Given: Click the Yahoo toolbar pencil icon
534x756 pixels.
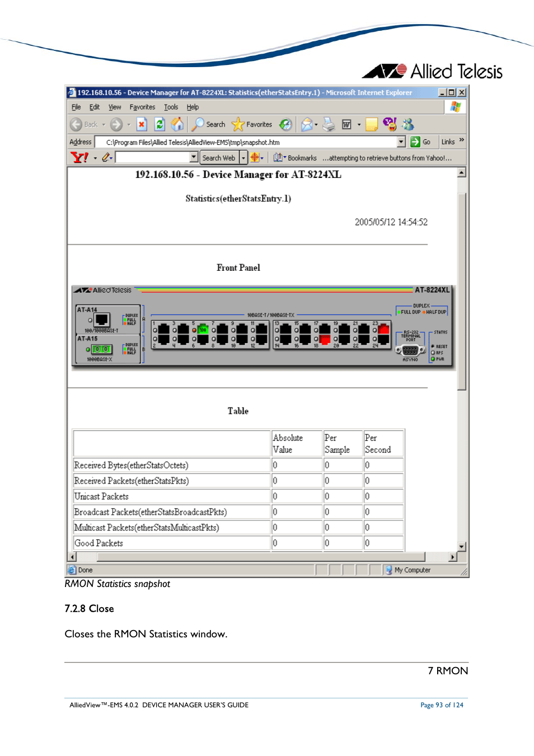Looking at the screenshot, I should point(106,158).
